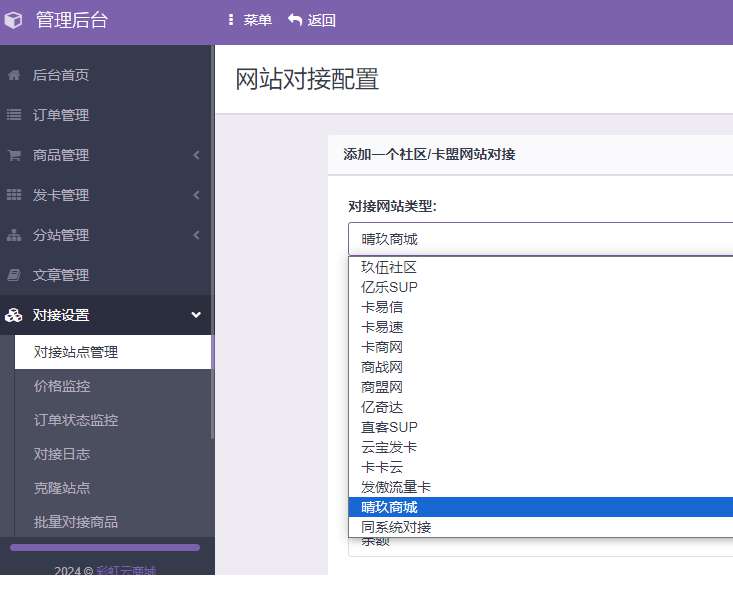The height and width of the screenshot is (611, 733).
Task: Click the 返回 back button
Action: (312, 20)
